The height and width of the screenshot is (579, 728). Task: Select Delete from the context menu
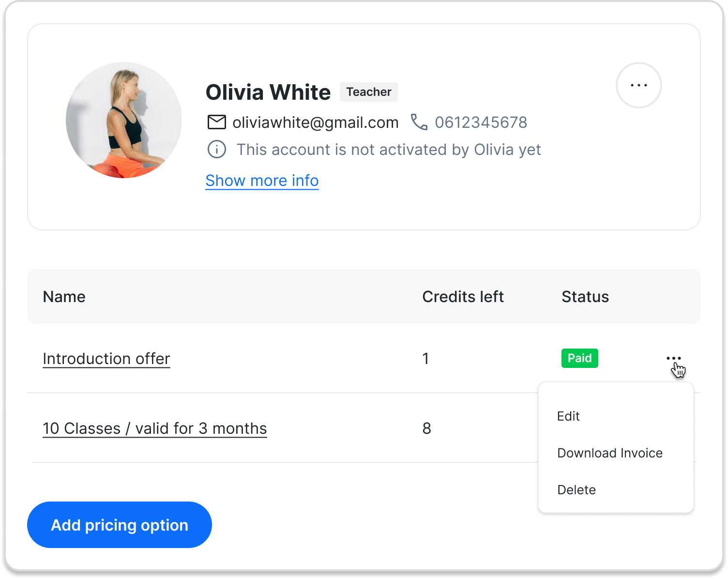click(x=576, y=490)
